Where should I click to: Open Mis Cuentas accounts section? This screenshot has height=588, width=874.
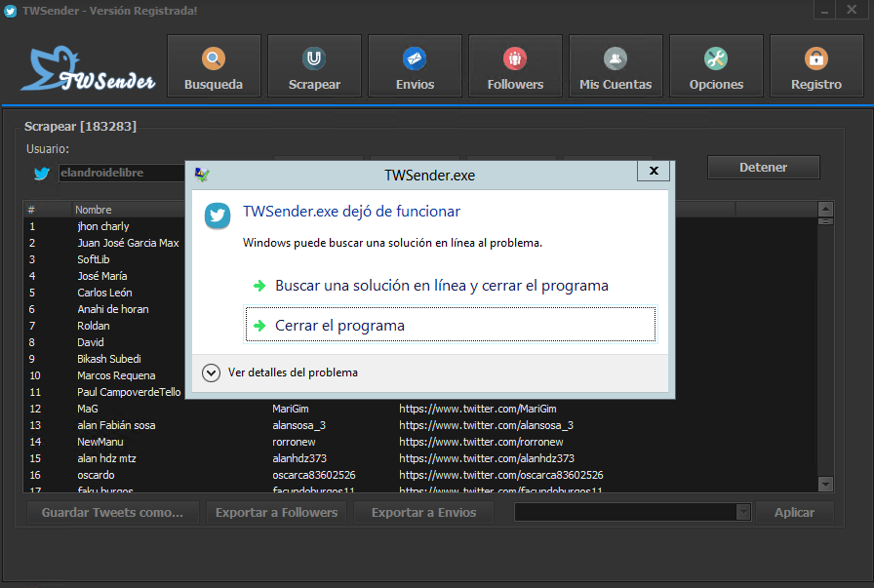click(616, 66)
